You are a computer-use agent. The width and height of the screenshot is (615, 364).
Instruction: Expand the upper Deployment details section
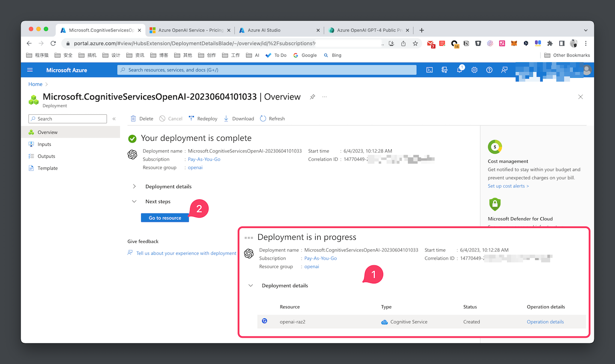coord(134,186)
